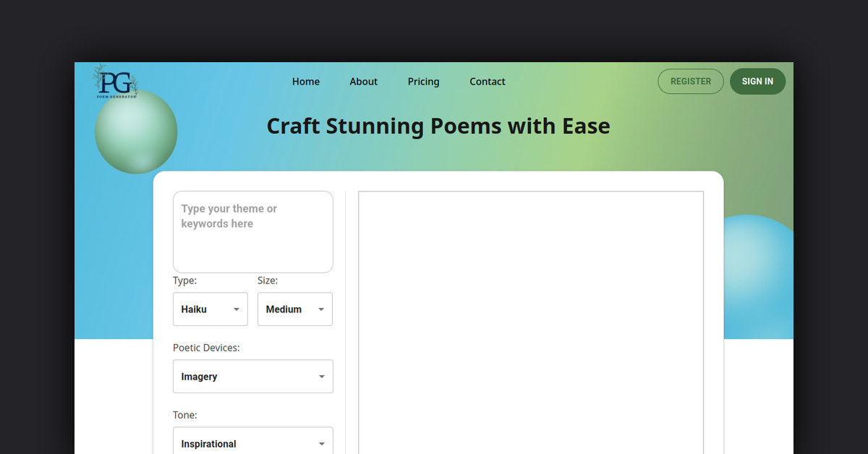Open the Size dropdown set to Medium

coord(294,309)
